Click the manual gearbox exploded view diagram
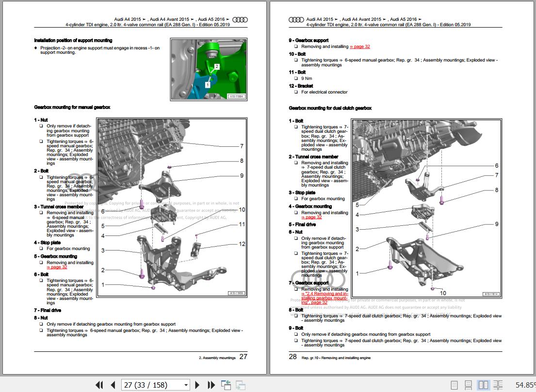This screenshot has height=392, width=536. (x=172, y=207)
